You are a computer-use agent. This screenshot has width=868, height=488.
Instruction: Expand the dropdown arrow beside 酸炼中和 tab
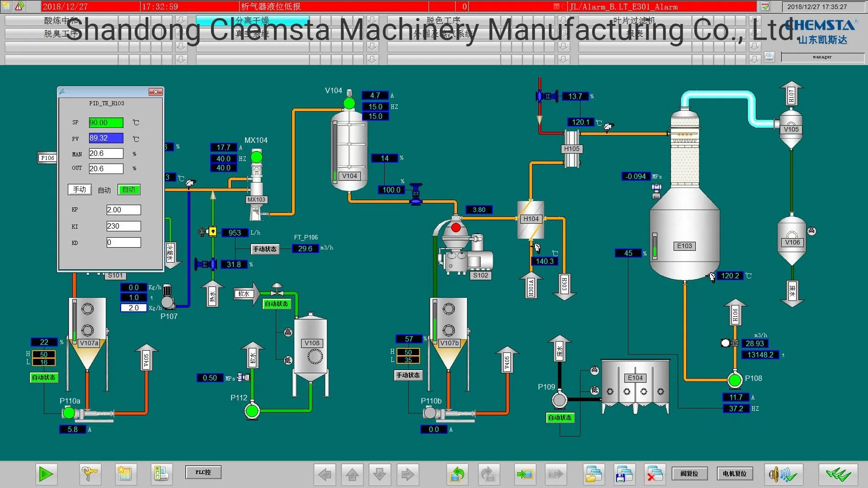[x=181, y=20]
